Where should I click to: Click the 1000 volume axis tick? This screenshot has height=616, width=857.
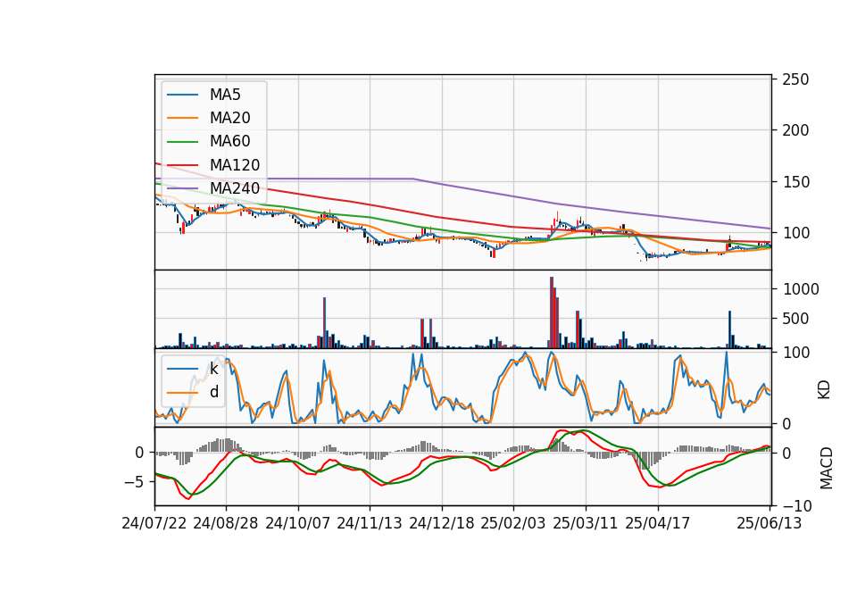point(801,289)
